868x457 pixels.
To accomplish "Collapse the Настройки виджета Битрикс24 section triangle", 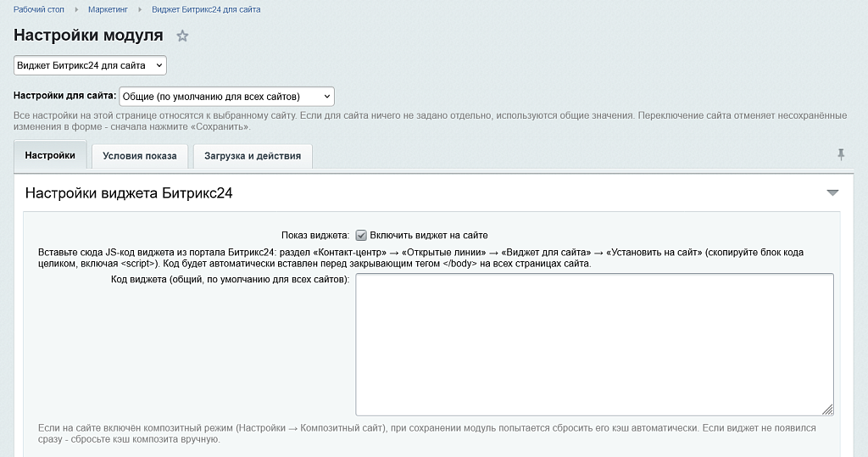I will 832,192.
